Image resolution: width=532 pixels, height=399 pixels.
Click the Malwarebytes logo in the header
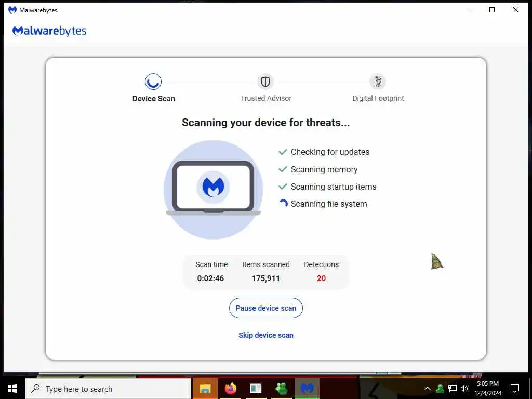pyautogui.click(x=49, y=31)
